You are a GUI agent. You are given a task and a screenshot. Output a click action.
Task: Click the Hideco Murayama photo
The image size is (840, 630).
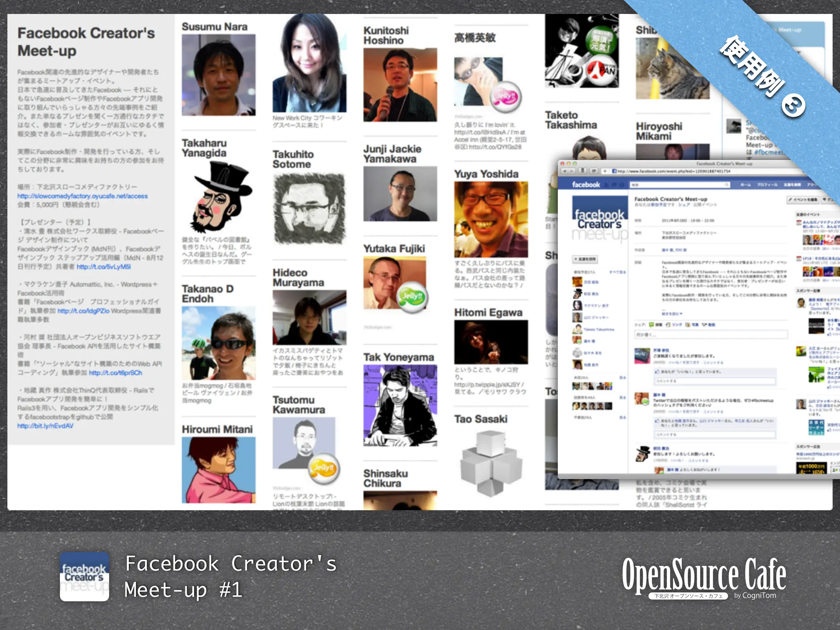coord(309,317)
